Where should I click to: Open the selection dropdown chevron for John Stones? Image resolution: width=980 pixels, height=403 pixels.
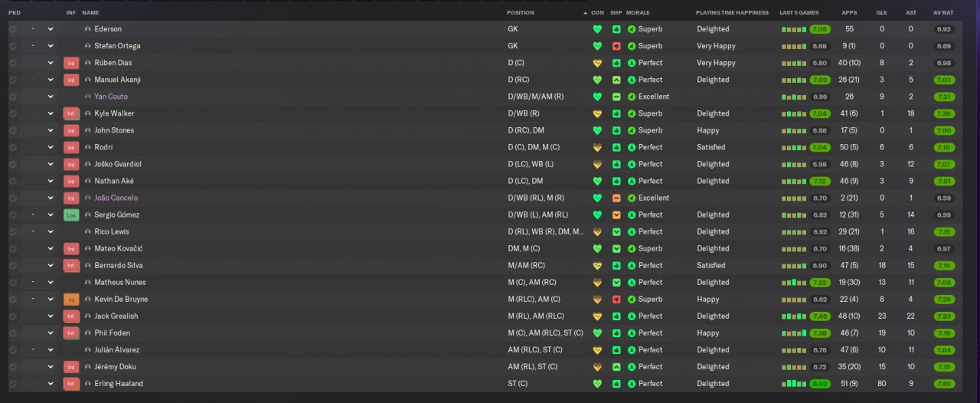[x=51, y=130]
